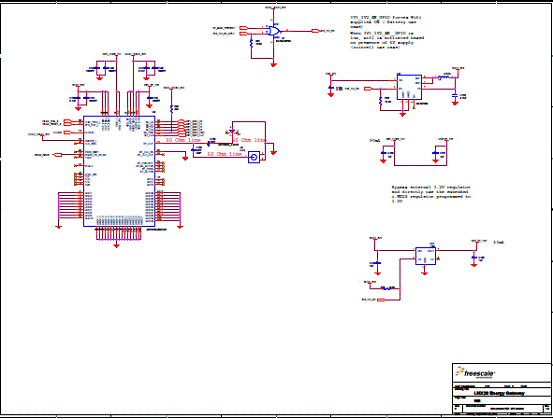Select the 50 Ohm line label beside the IC

[183, 140]
